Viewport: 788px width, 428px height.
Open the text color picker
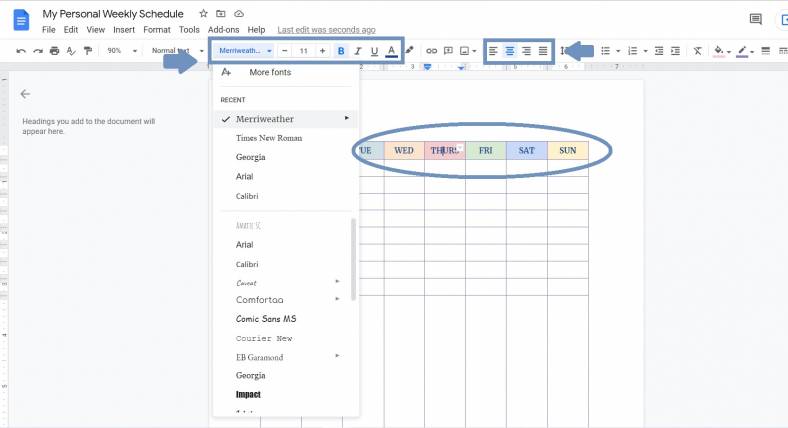tap(391, 51)
